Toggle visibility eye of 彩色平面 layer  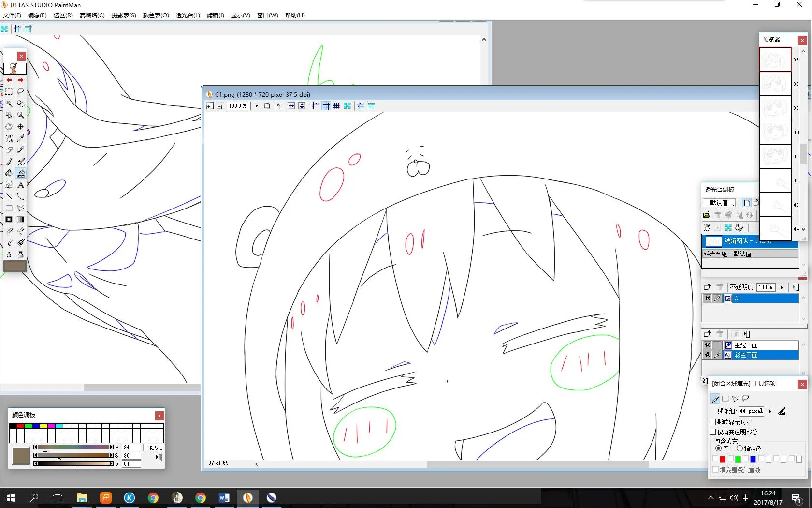[x=707, y=355]
